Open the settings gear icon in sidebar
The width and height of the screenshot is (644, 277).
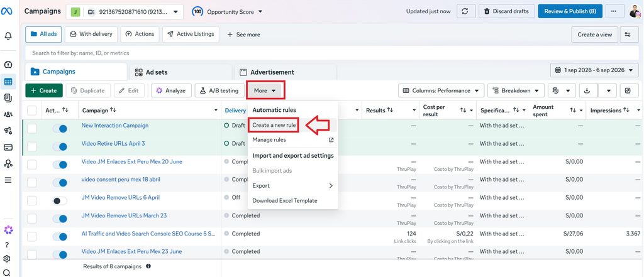point(6,259)
